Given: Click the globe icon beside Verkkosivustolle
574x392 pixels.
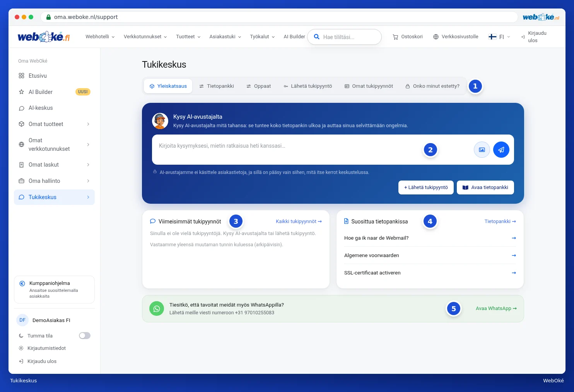Looking at the screenshot, I should [436, 37].
